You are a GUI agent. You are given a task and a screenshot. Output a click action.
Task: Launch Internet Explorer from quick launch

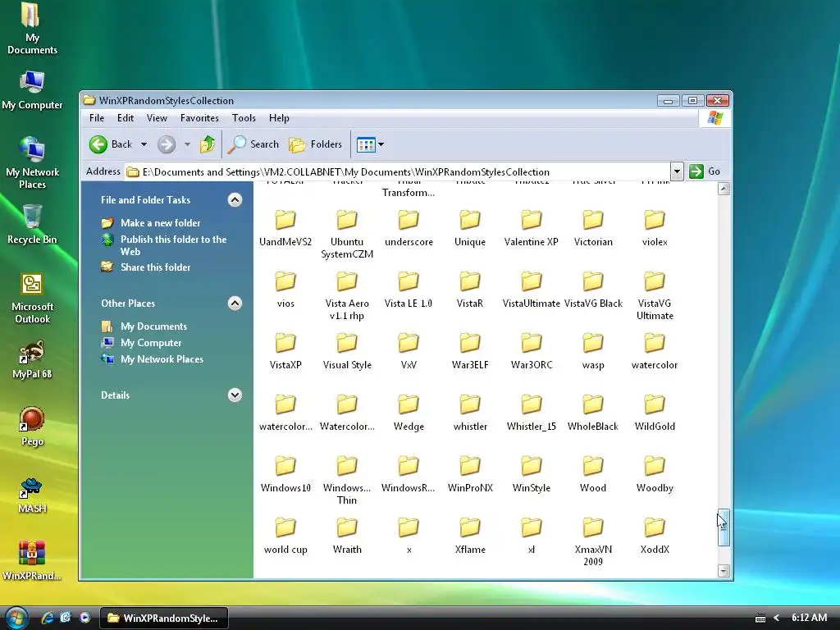(48, 618)
